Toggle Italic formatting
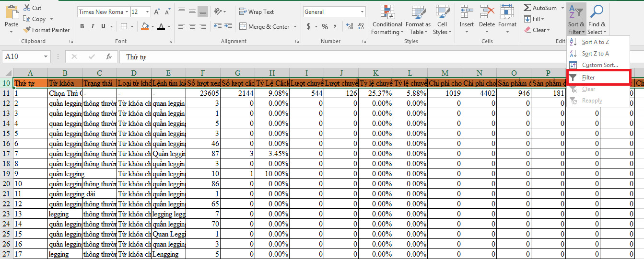The width and height of the screenshot is (644, 259). 92,26
